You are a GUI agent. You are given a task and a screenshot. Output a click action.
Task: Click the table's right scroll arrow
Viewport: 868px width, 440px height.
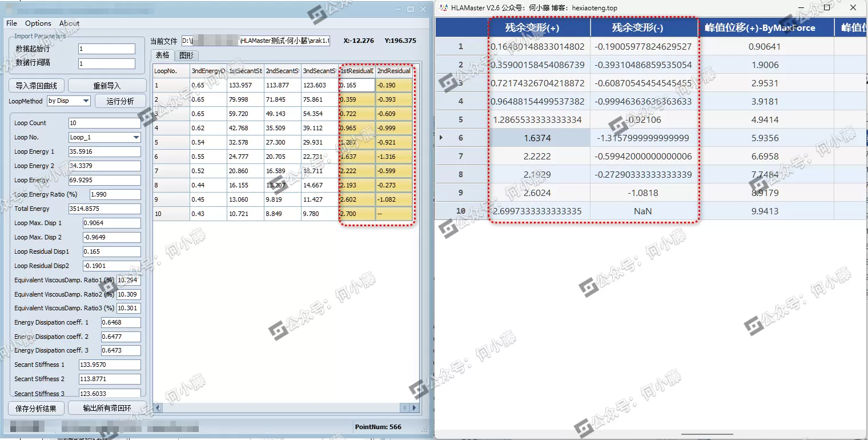415,408
